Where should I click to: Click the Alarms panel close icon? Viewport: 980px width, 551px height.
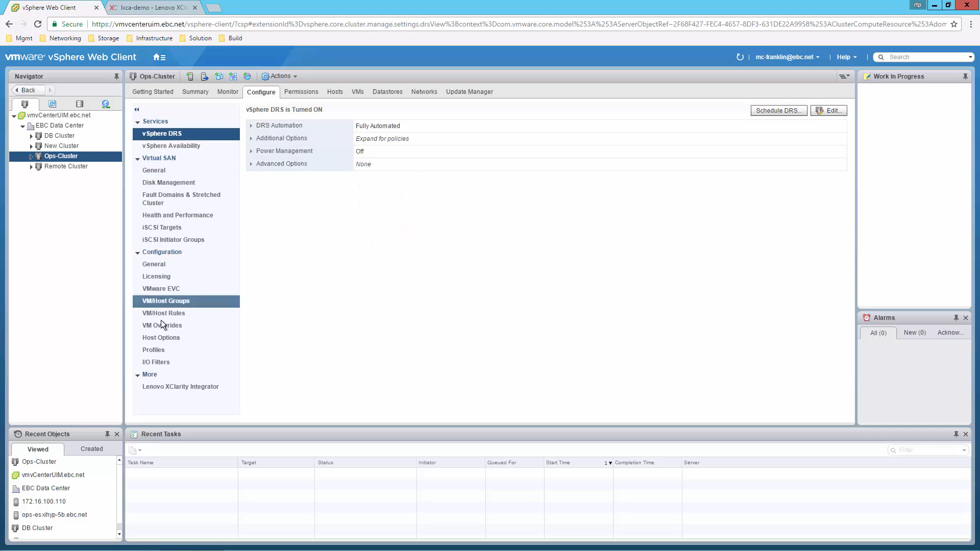click(966, 317)
